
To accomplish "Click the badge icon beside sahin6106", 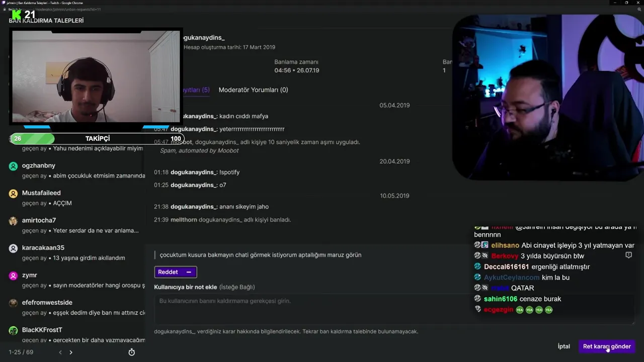I will point(477,299).
